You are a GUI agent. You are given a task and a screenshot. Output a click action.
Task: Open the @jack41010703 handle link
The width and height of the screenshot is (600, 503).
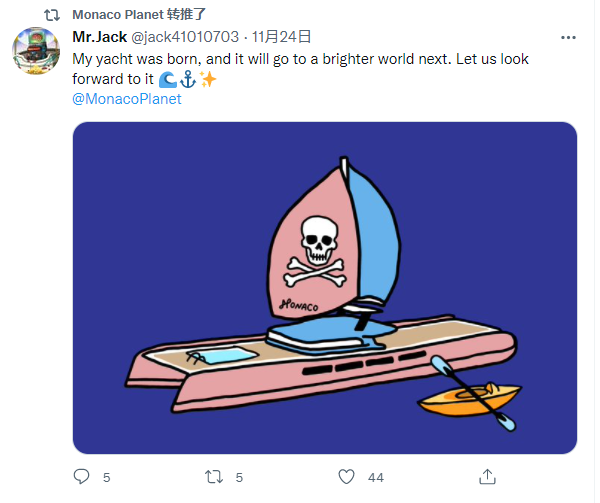click(185, 37)
